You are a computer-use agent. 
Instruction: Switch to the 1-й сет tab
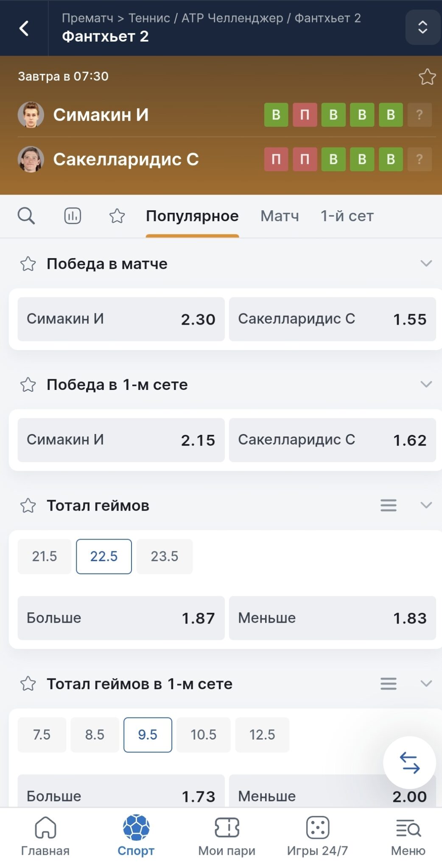click(x=347, y=216)
